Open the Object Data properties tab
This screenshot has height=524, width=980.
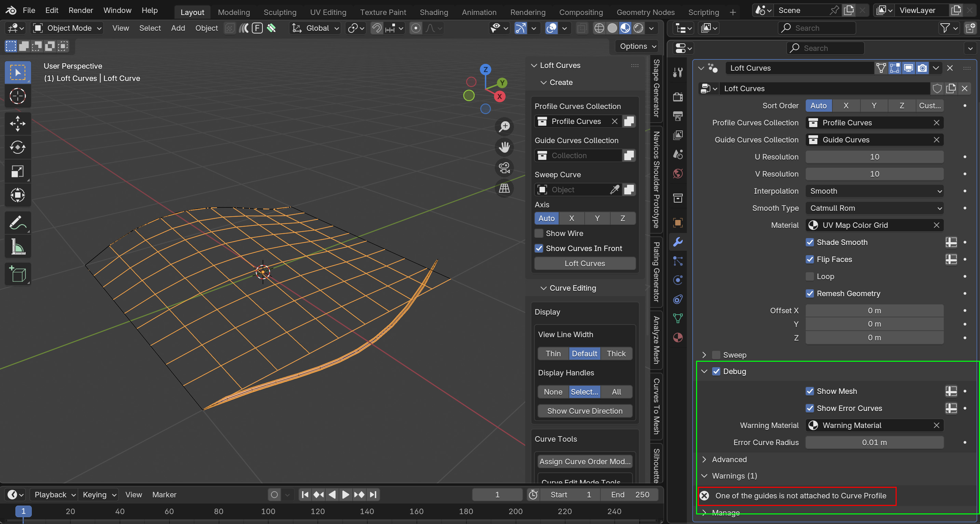[678, 318]
